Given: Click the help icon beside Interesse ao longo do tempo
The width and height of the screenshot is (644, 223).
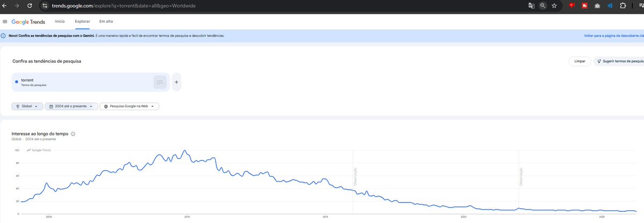Looking at the screenshot, I should point(73,134).
